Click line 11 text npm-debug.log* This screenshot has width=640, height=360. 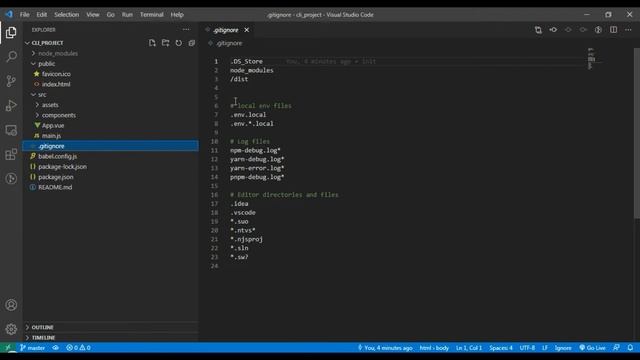pos(255,150)
